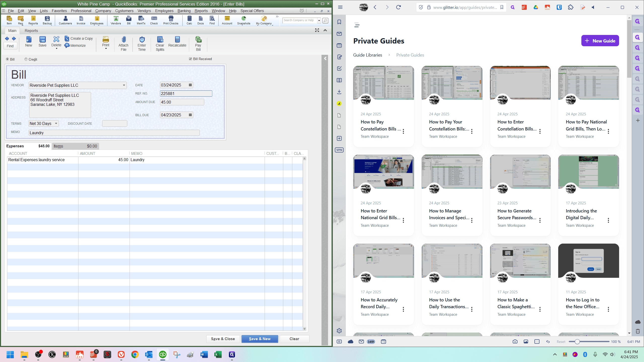Screen dimensions: 644x362
Task: Open the Reports menu in menu bar
Action: (201, 11)
